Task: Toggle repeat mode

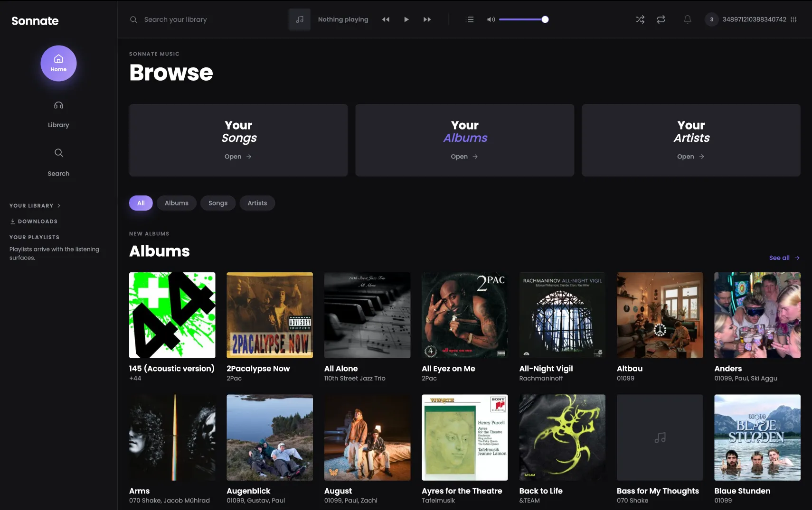Action: click(x=661, y=19)
